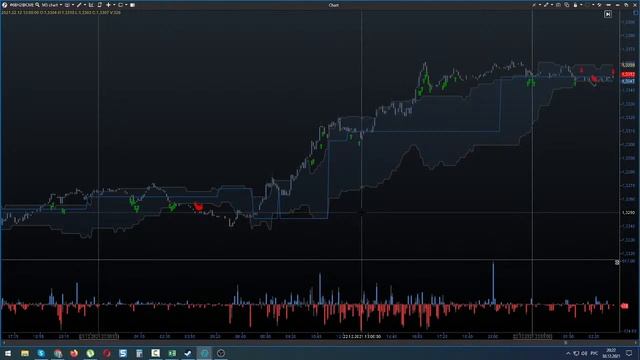Viewport: 640px width, 360px height.
Task: Click the pen icon in top-right toolbar
Action: [533, 5]
